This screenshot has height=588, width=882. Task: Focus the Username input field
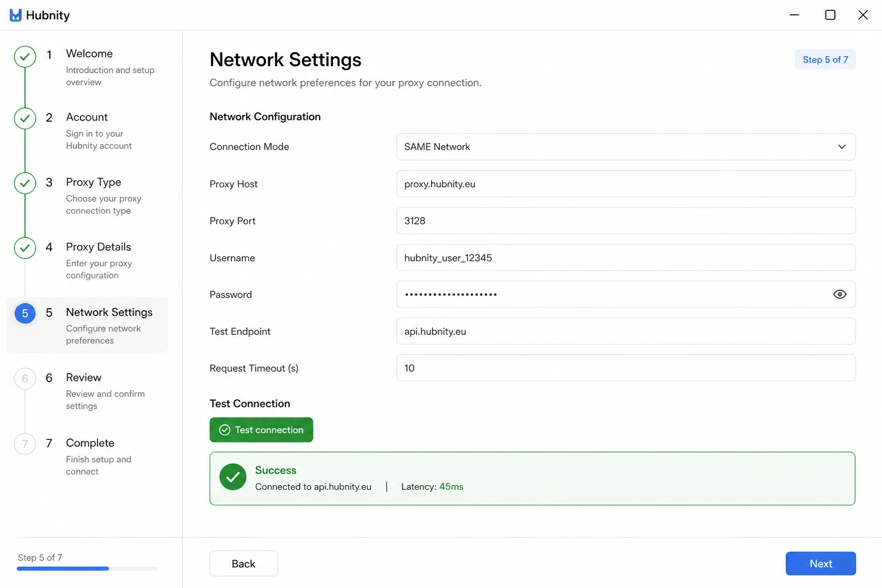[626, 258]
